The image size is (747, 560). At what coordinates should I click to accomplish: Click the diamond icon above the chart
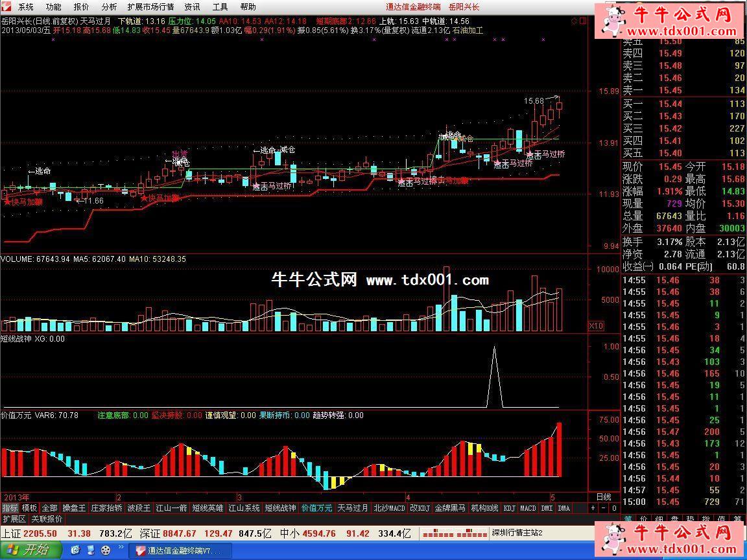point(575,21)
